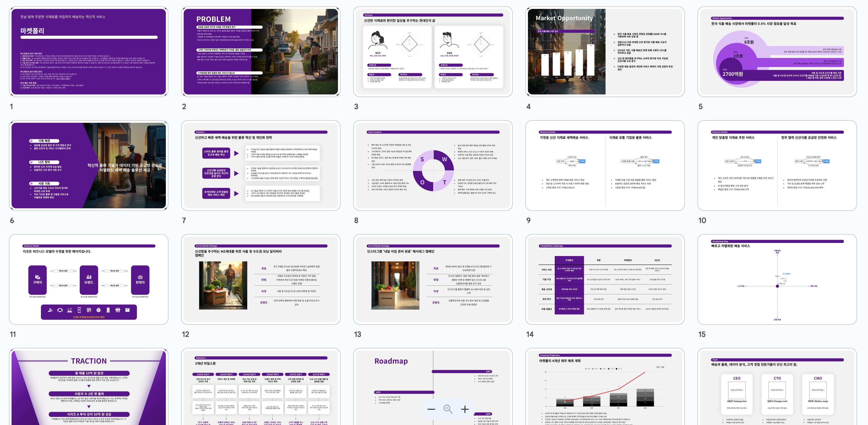Click the zoom out minus icon
The height and width of the screenshot is (425, 868).
click(431, 409)
